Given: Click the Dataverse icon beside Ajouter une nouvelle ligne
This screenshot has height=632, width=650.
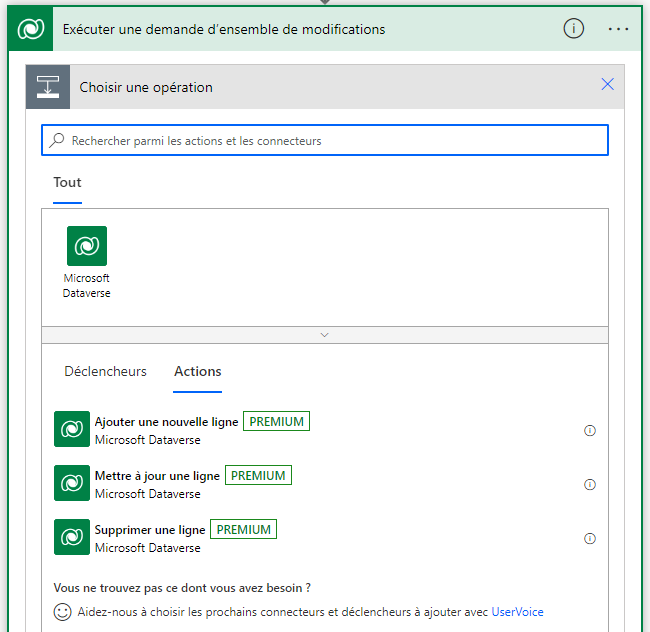Looking at the screenshot, I should pos(72,429).
